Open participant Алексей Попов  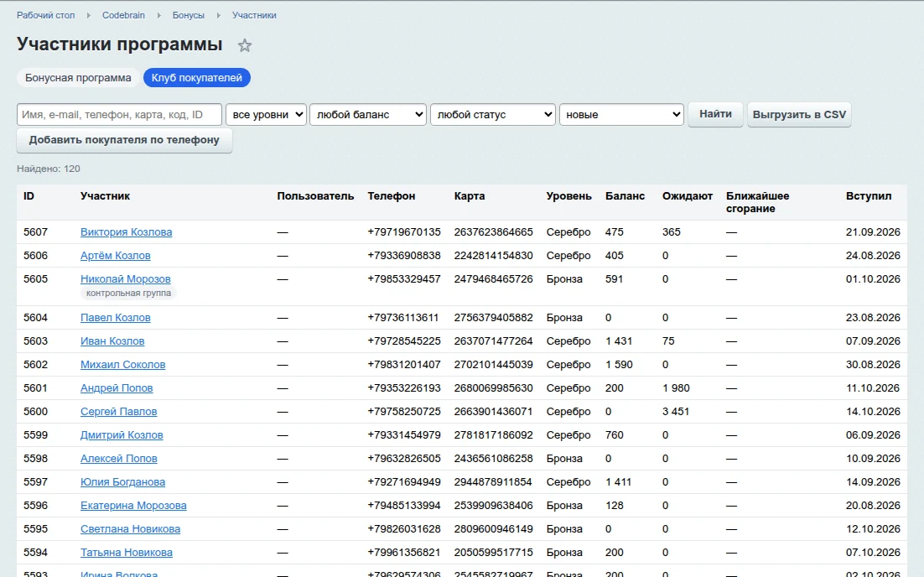pyautogui.click(x=119, y=459)
